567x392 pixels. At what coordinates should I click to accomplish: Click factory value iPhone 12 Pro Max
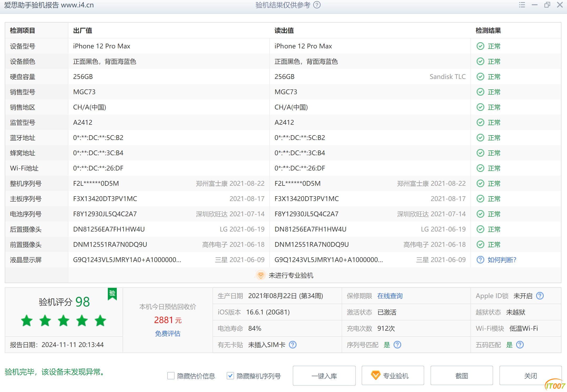(102, 46)
